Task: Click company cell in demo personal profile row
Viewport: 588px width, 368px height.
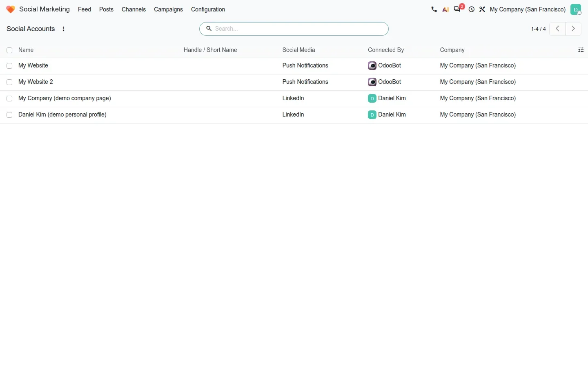Action: pos(478,114)
